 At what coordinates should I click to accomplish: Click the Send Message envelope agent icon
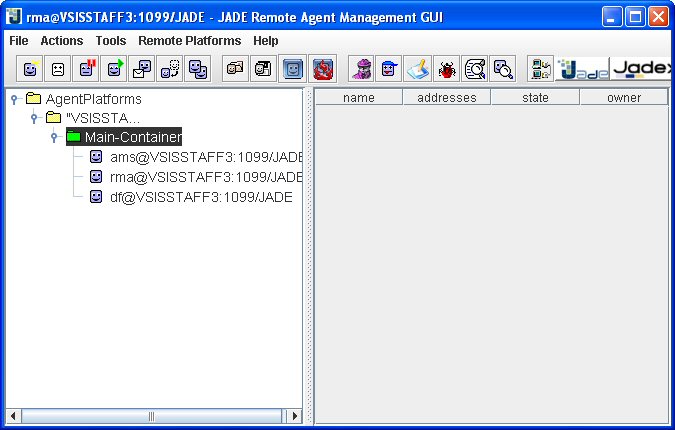pyautogui.click(x=142, y=68)
